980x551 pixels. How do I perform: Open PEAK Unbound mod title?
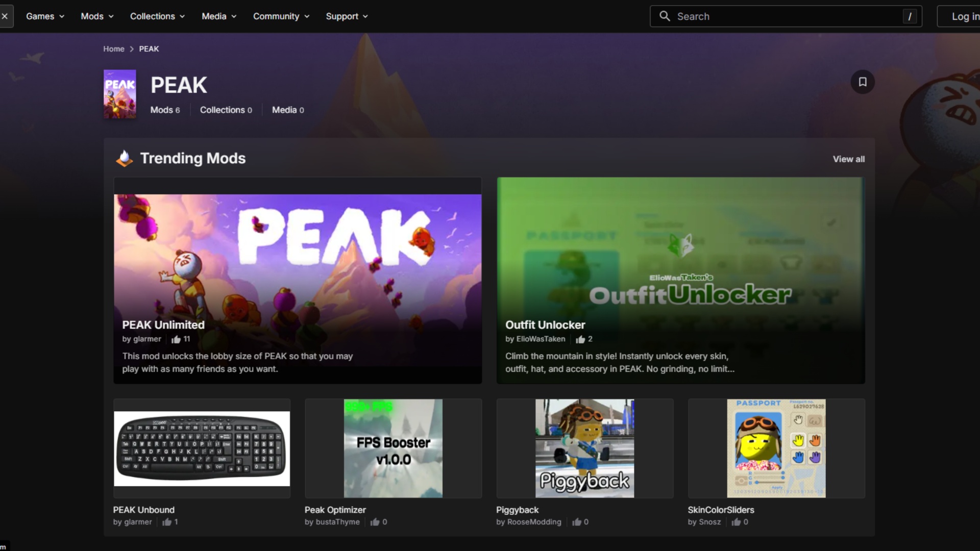[x=144, y=510]
